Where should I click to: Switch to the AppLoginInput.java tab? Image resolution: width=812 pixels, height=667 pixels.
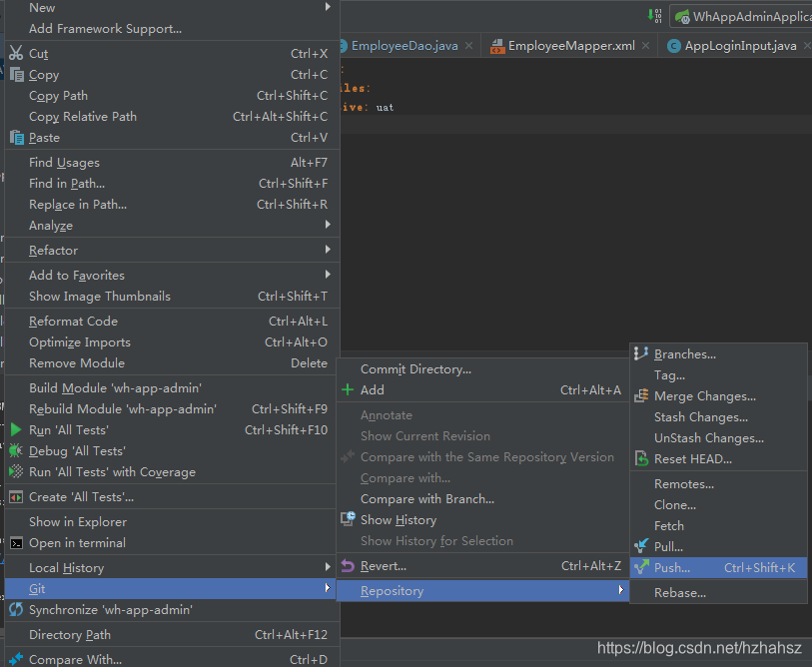pyautogui.click(x=740, y=46)
